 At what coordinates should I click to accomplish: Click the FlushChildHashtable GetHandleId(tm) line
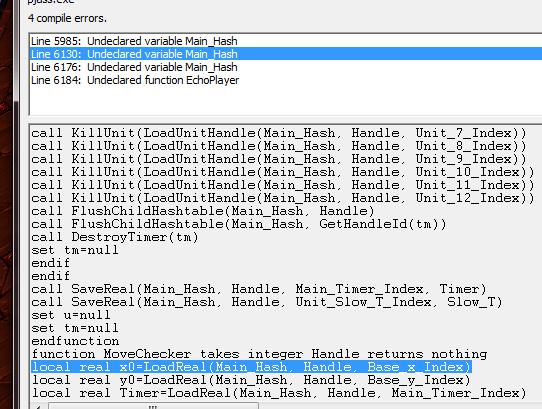pyautogui.click(x=239, y=224)
